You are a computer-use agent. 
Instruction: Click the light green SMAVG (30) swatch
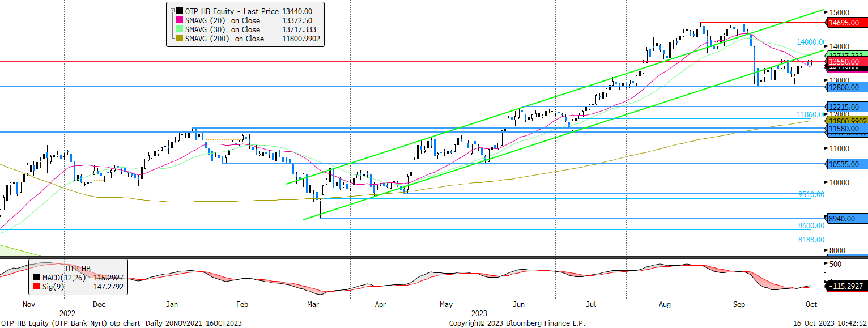(179, 29)
